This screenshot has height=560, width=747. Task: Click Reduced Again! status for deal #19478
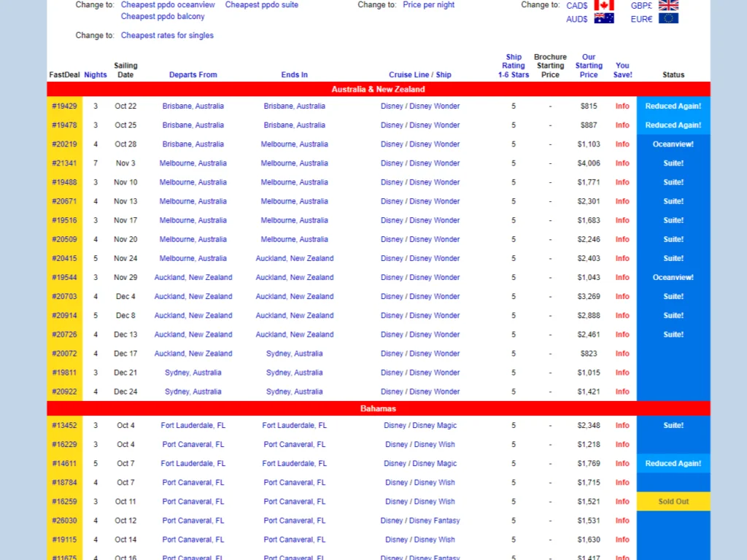tap(673, 125)
